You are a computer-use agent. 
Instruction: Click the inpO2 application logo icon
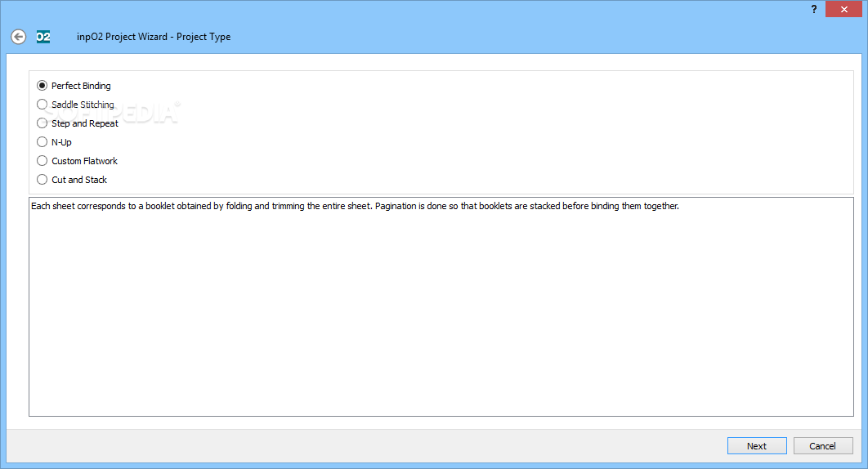pos(43,37)
